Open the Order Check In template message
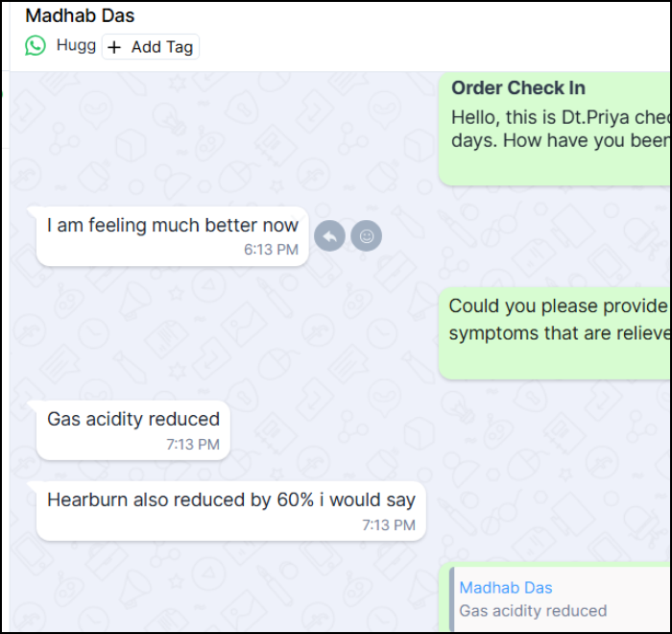 [555, 129]
